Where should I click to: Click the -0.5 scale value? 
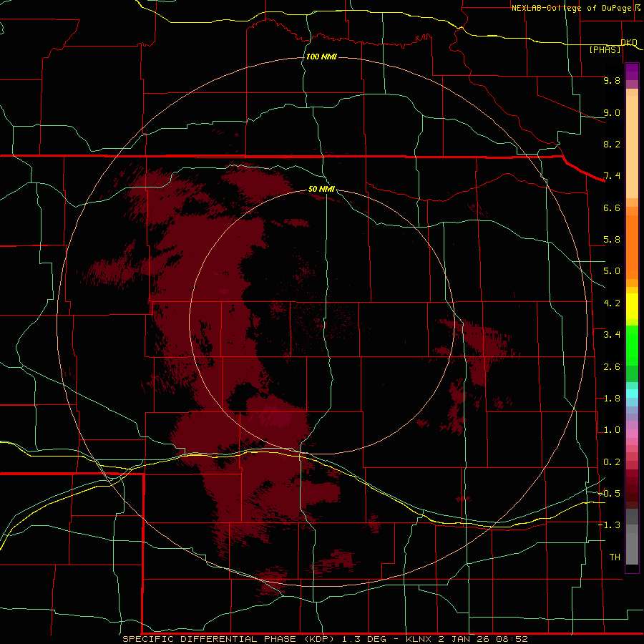click(609, 493)
